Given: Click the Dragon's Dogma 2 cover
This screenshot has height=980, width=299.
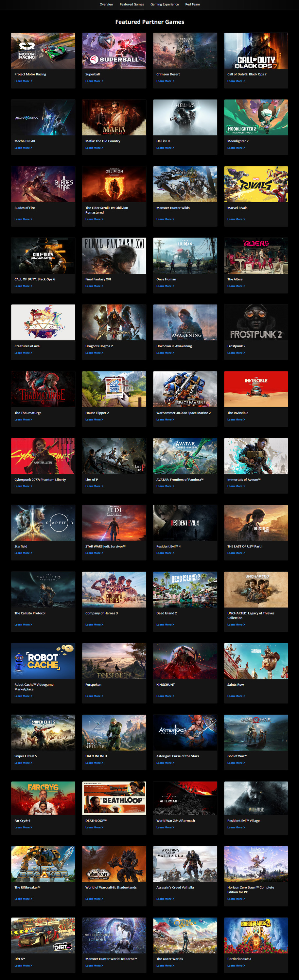Looking at the screenshot, I should pyautogui.click(x=114, y=323).
